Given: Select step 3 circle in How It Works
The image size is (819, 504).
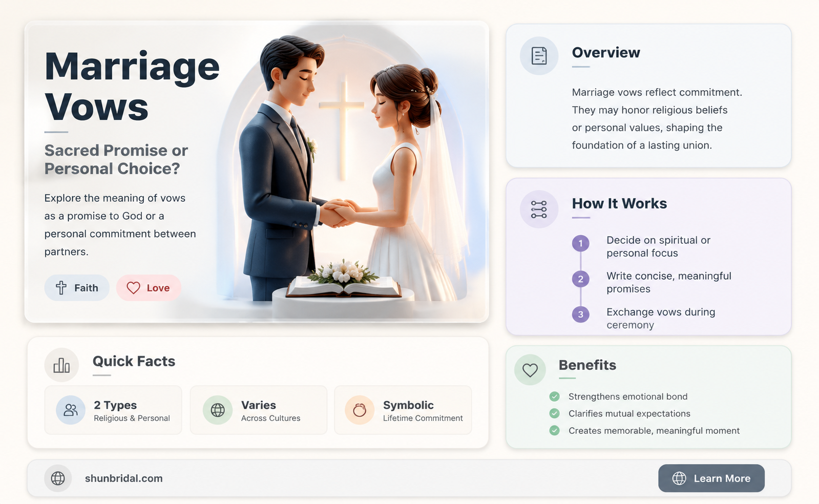Looking at the screenshot, I should (580, 314).
